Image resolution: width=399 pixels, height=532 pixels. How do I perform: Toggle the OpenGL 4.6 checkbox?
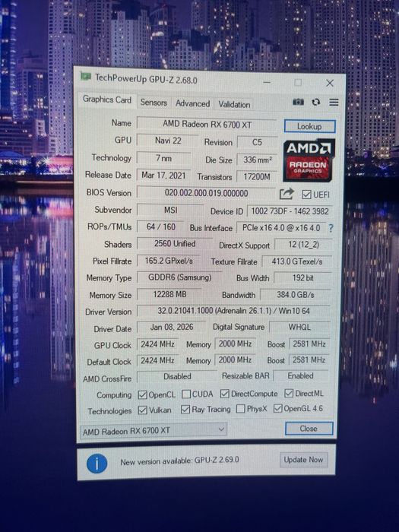[278, 408]
